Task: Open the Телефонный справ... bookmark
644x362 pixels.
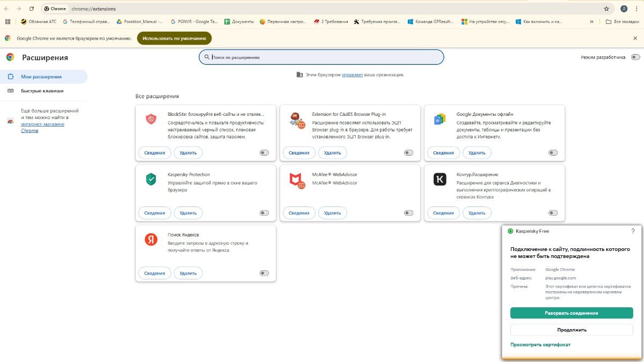Action: click(86, 22)
